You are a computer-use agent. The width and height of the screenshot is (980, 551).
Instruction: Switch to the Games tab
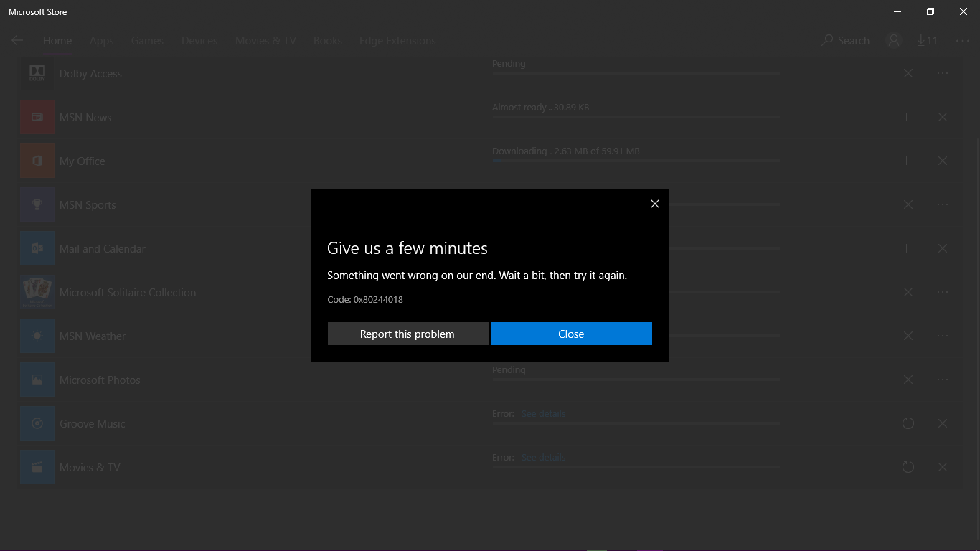(147, 41)
